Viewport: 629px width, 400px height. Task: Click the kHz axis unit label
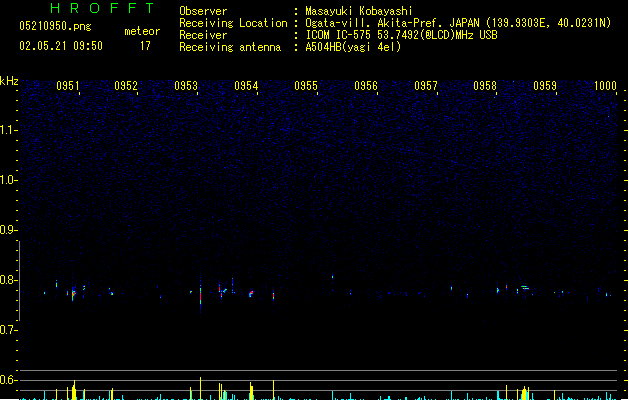[x=9, y=81]
